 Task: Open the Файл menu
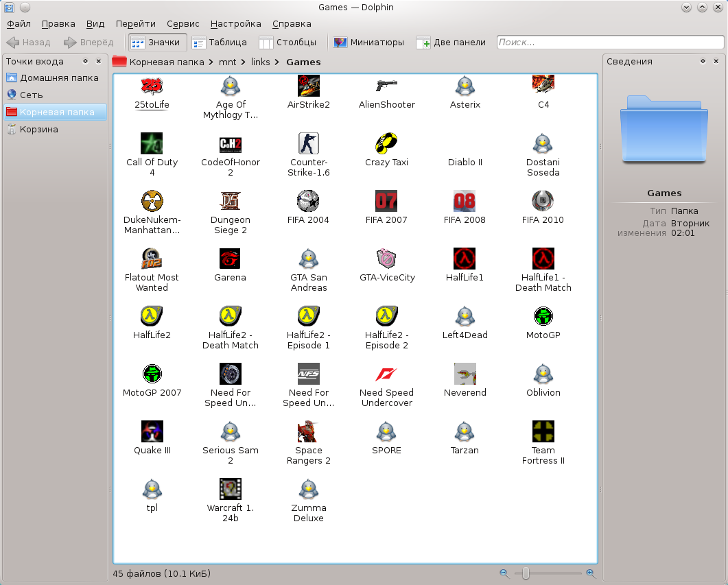coord(19,23)
